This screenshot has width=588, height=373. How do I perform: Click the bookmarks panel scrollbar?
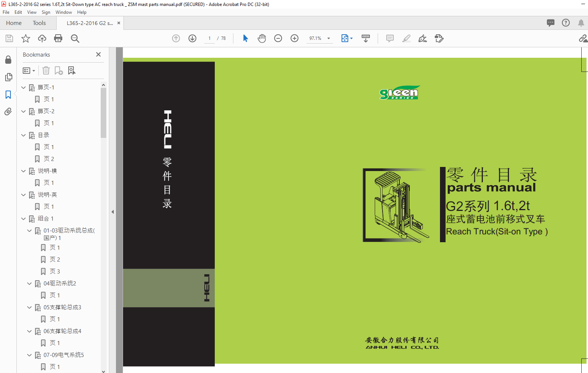(x=103, y=113)
